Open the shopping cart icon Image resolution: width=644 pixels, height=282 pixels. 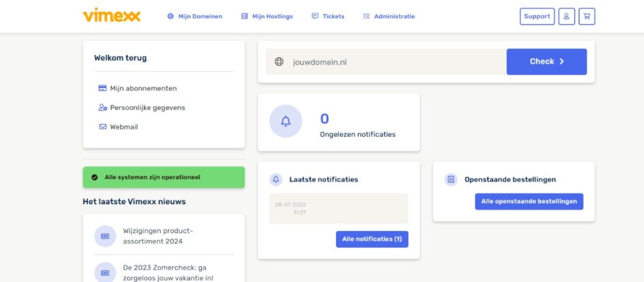586,16
